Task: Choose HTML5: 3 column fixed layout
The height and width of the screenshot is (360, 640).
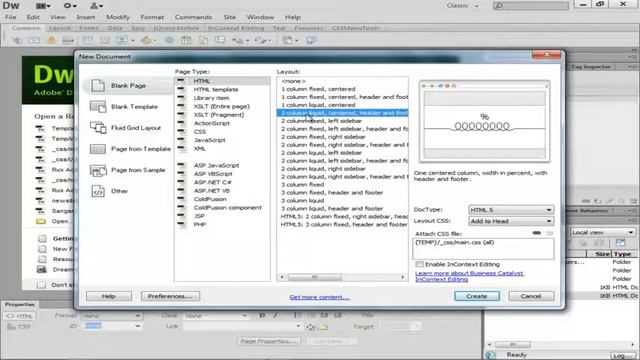Action: (344, 224)
